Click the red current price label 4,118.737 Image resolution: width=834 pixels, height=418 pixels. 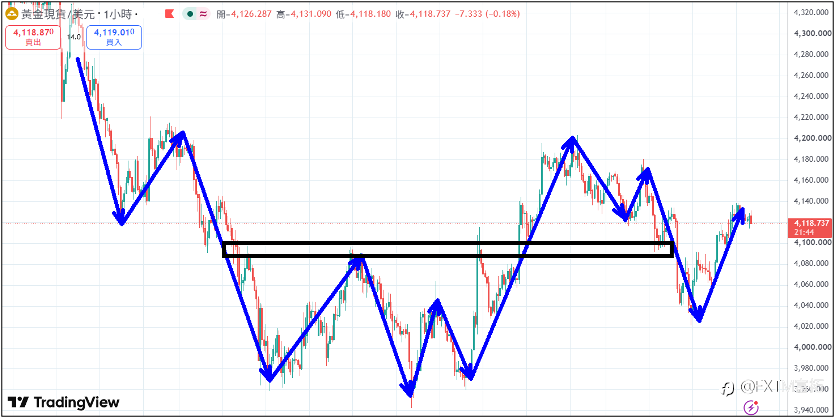tap(812, 227)
